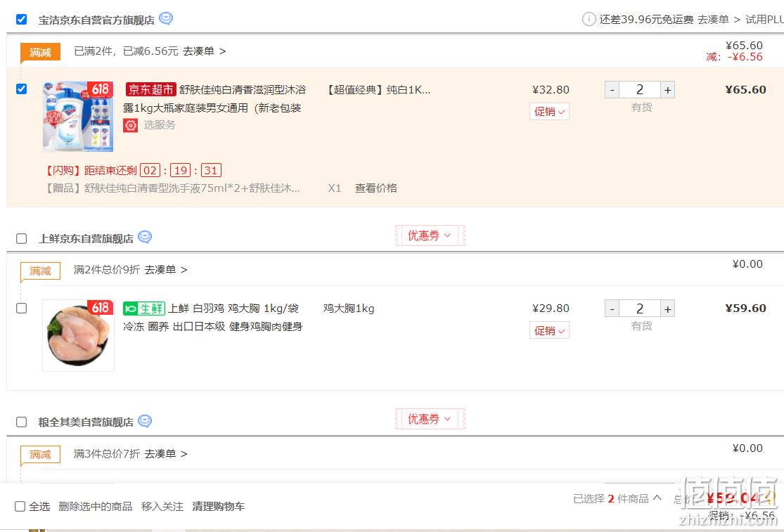784x532 pixels.
Task: Open chat icon beside 粮全其美自营旗舰店
Action: [x=145, y=421]
